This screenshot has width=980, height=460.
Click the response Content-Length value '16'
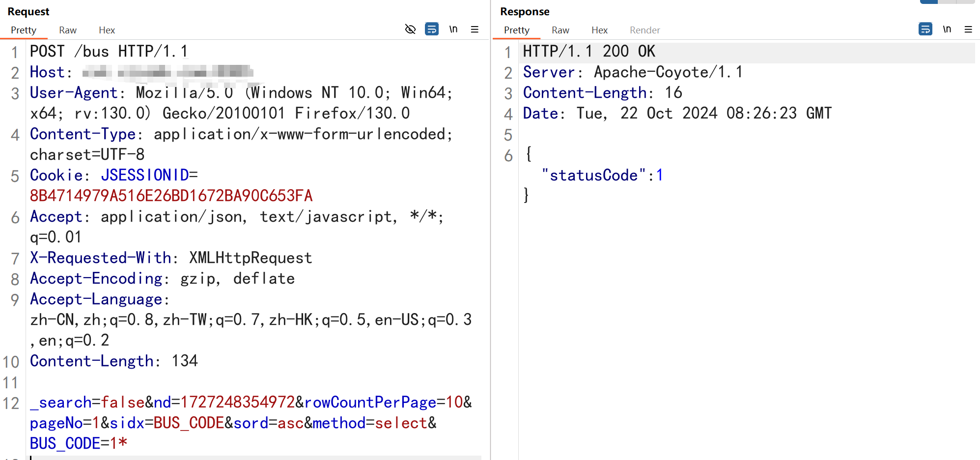click(673, 93)
